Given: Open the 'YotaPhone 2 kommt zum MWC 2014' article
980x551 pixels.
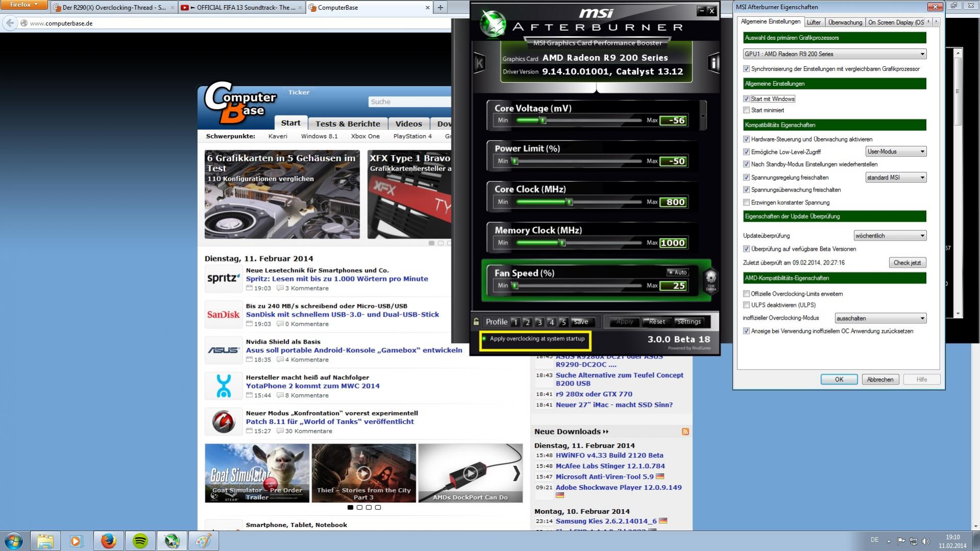Looking at the screenshot, I should (x=313, y=386).
